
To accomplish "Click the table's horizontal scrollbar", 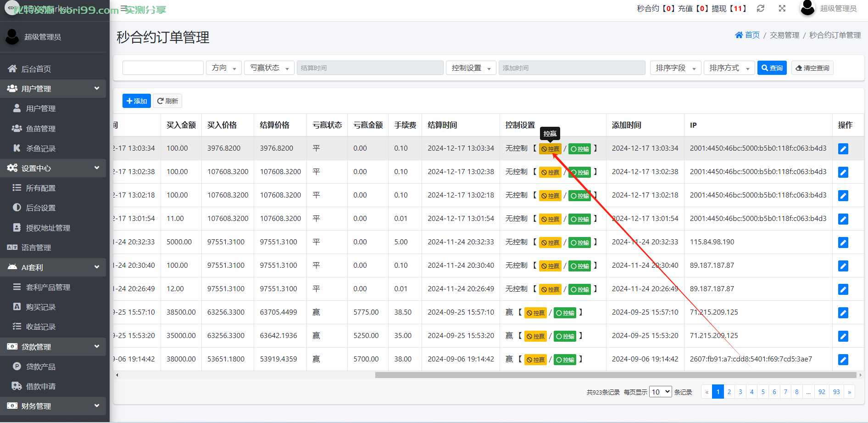I will (x=616, y=375).
